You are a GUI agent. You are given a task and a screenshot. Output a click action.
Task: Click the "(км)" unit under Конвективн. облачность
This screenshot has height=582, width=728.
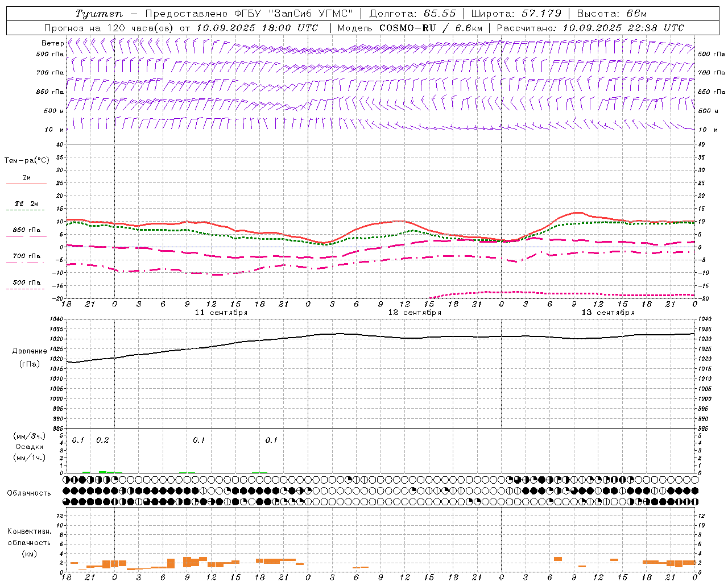[29, 554]
